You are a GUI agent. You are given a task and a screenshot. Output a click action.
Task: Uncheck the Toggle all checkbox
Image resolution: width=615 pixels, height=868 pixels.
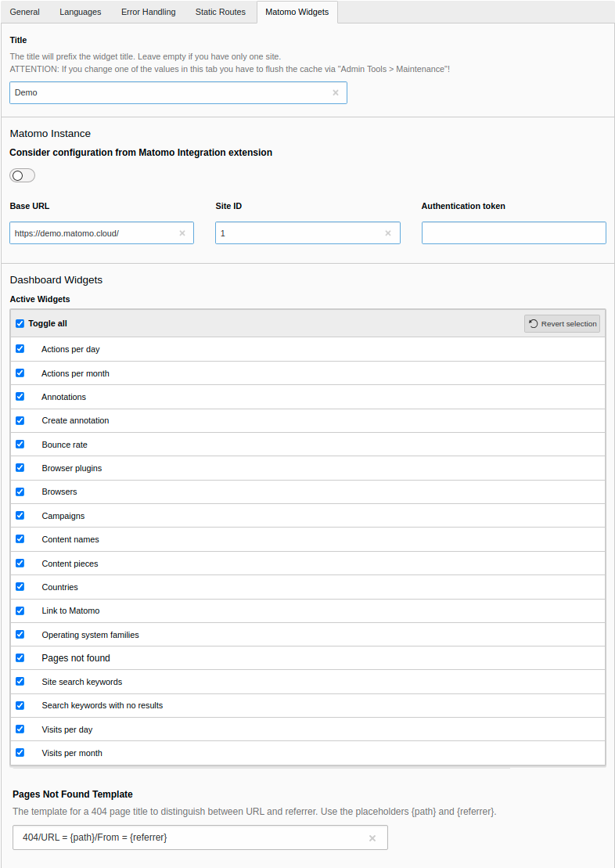tap(20, 323)
